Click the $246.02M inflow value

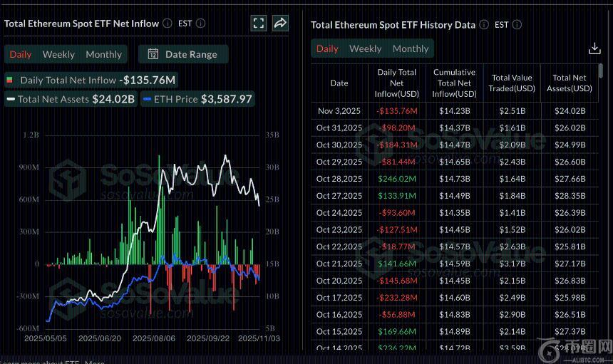(397, 179)
